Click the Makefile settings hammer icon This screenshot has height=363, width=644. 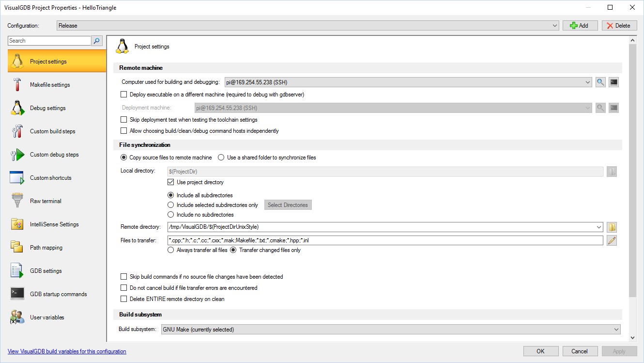[x=17, y=84]
